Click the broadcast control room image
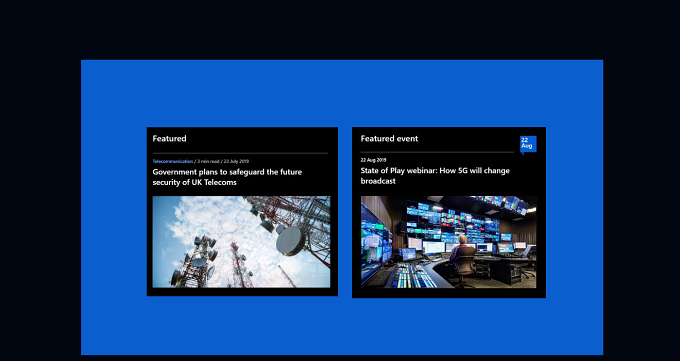680x361 pixels. pos(449,242)
